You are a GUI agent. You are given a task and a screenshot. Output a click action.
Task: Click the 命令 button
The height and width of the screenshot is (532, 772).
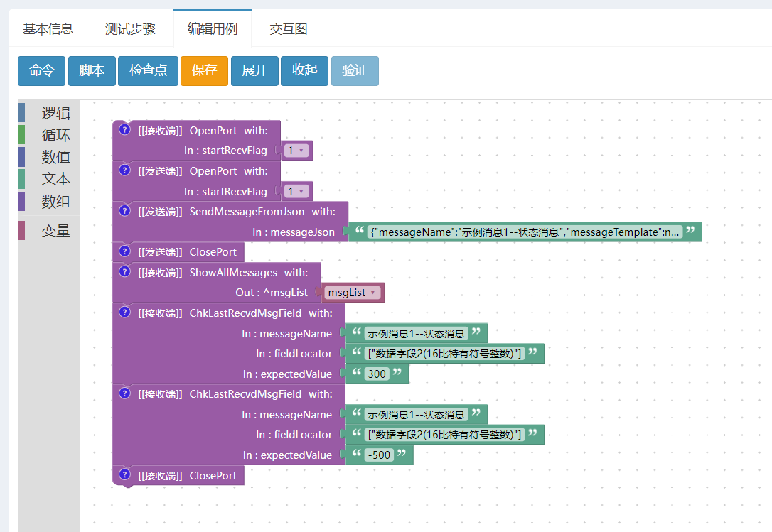(x=41, y=70)
